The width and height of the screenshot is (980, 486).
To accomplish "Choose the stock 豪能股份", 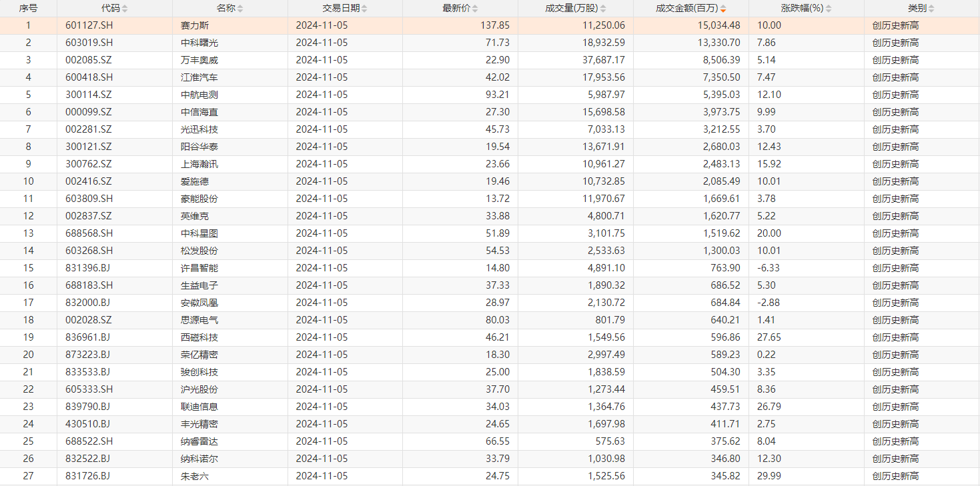I will coord(199,199).
